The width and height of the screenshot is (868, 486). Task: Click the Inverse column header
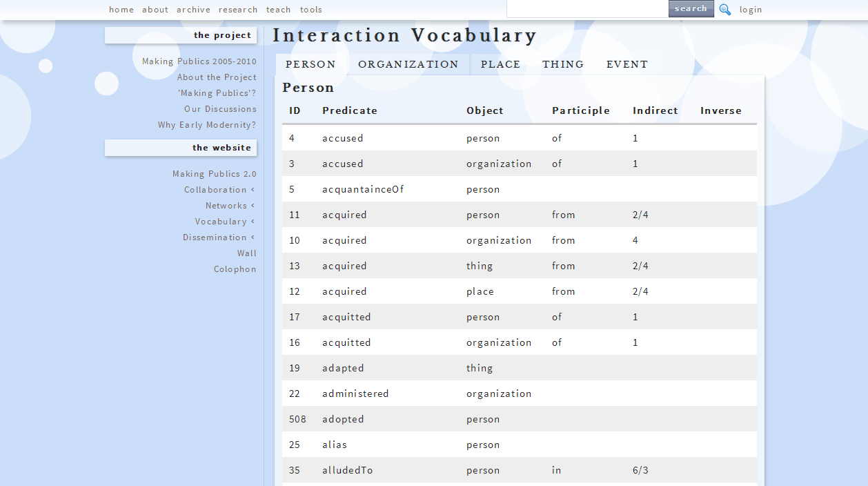pyautogui.click(x=721, y=110)
